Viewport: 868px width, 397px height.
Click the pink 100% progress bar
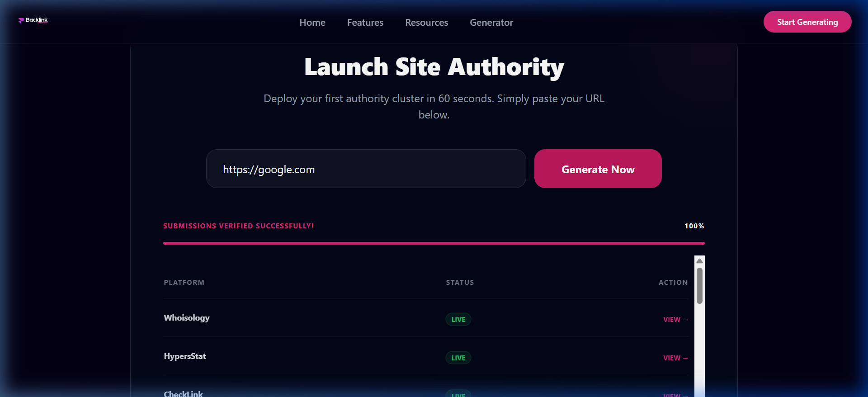click(x=434, y=243)
